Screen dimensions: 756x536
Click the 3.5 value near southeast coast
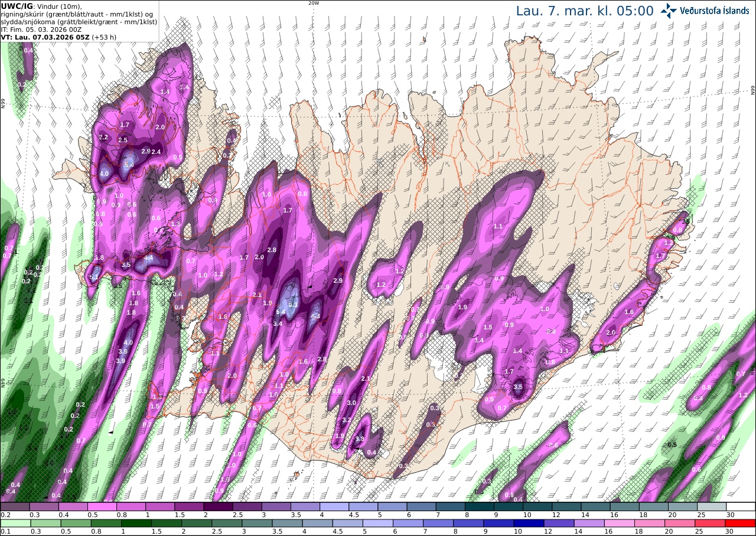click(x=518, y=387)
